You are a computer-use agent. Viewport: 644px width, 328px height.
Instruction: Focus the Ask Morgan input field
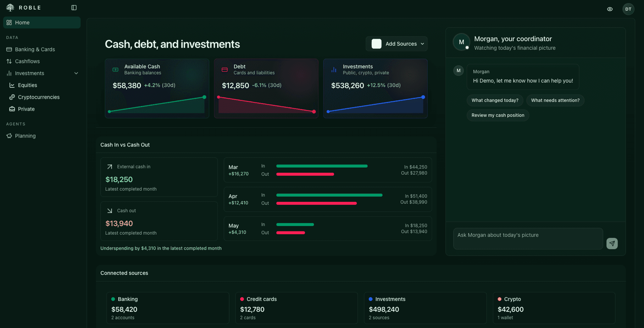(528, 239)
